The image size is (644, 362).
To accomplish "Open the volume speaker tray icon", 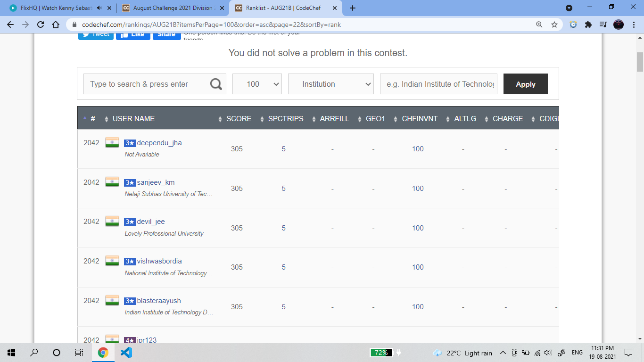I will (548, 353).
